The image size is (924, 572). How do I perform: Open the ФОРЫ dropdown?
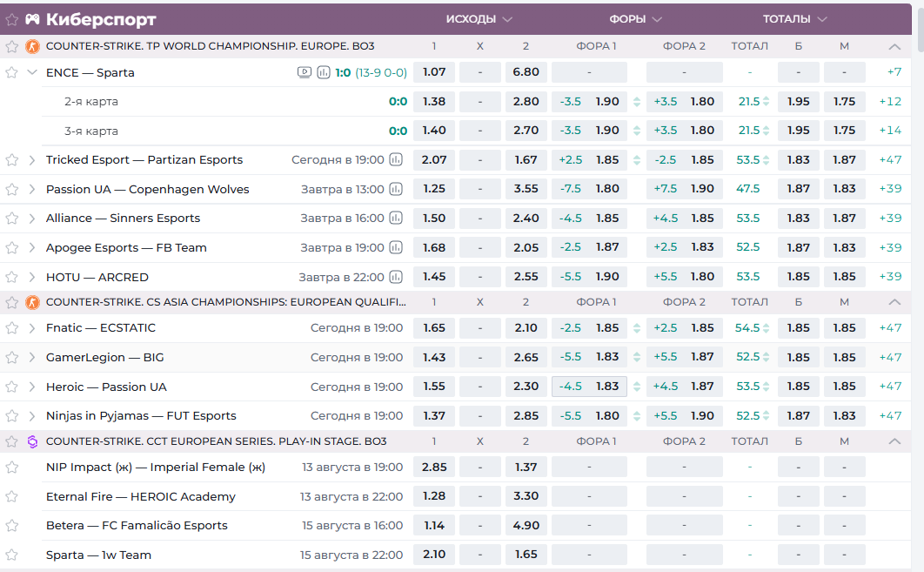tap(635, 19)
